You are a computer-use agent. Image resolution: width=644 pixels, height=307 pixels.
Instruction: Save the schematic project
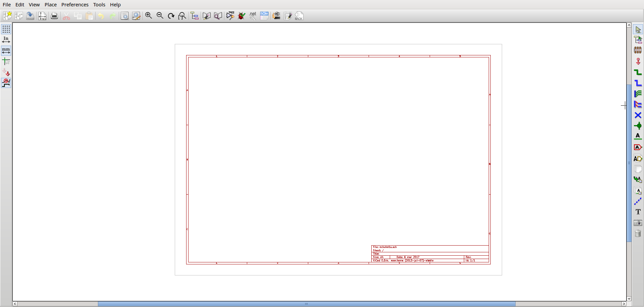[x=30, y=16]
